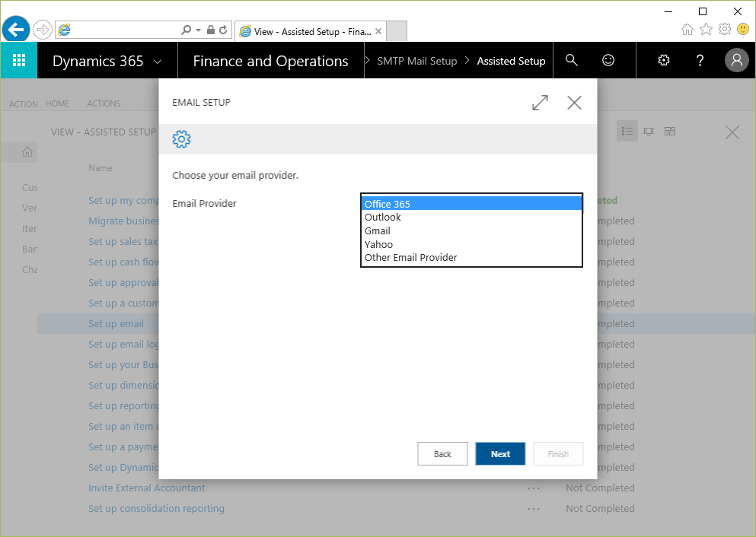Choose Gmail in the provider list
The image size is (756, 537).
coord(471,230)
